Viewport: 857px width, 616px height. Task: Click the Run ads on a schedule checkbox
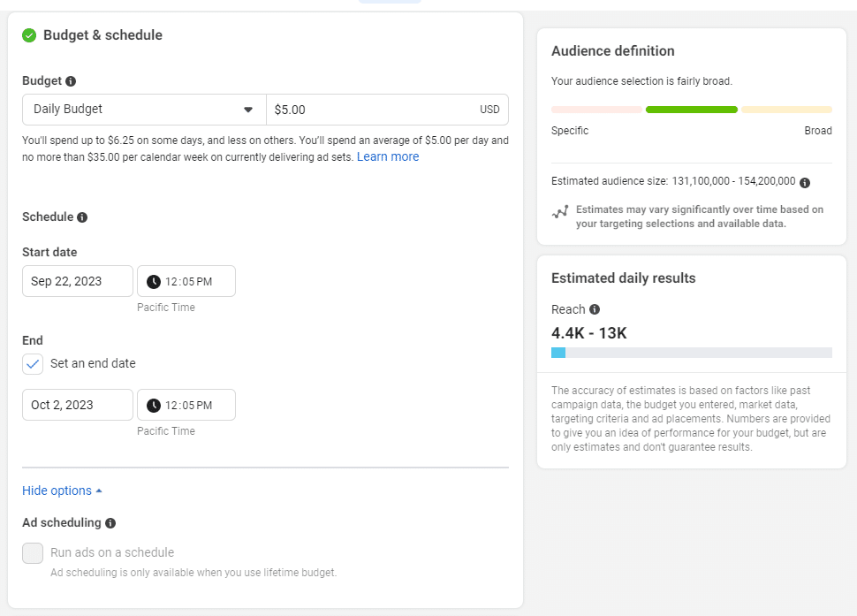pos(32,552)
